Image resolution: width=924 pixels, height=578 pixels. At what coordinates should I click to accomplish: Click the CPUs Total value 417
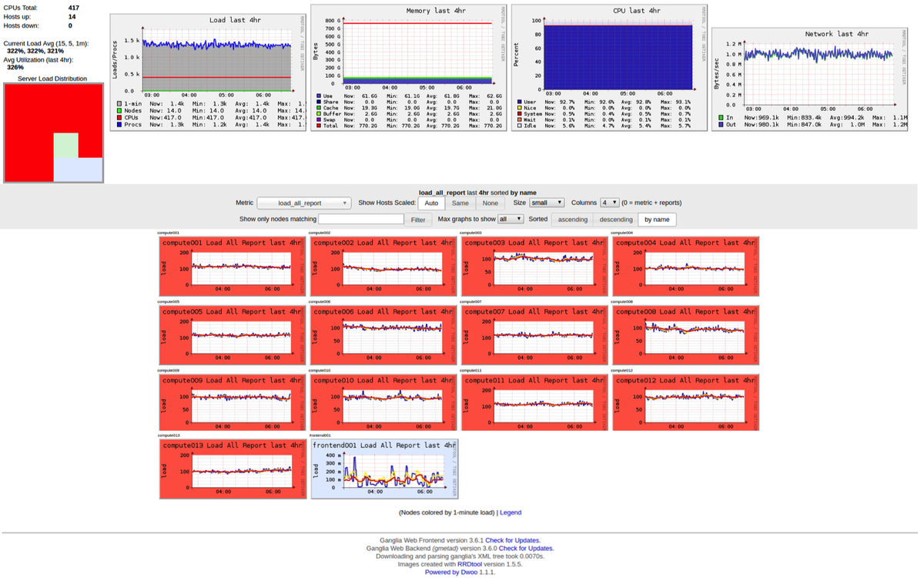[x=73, y=7]
